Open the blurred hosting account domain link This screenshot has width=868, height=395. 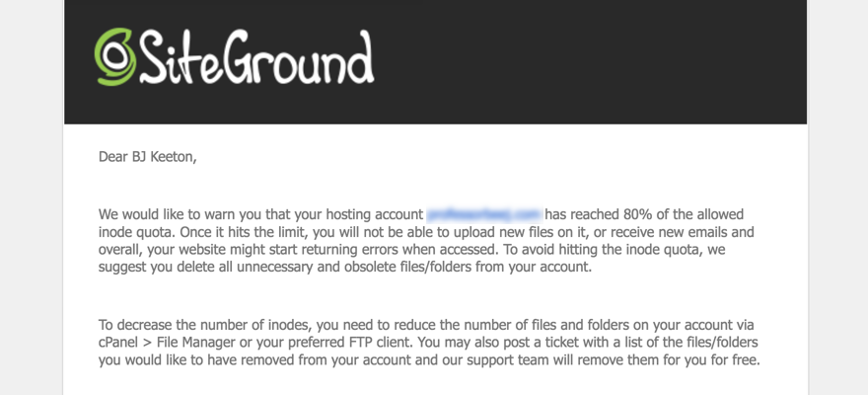pyautogui.click(x=483, y=214)
